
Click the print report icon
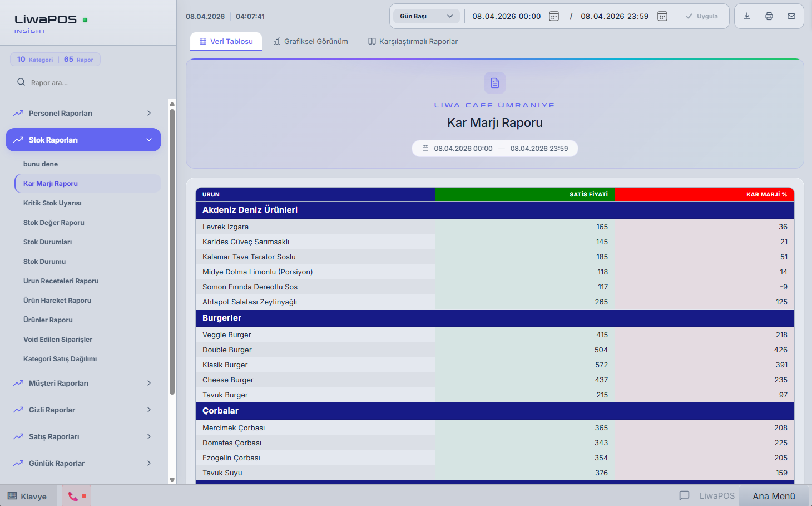click(x=769, y=16)
